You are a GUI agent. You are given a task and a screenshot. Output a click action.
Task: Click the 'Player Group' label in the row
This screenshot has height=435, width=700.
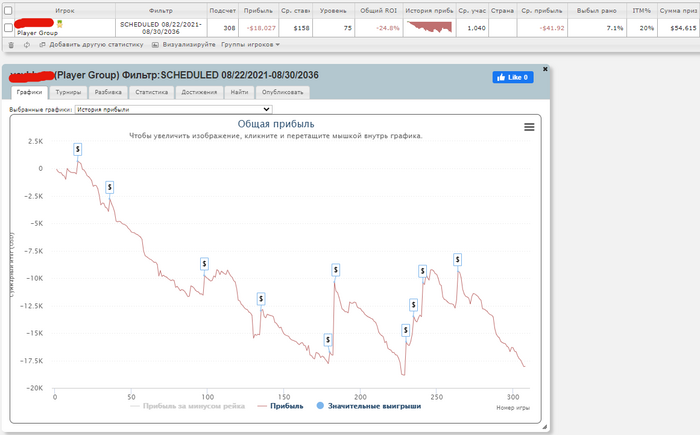(38, 33)
